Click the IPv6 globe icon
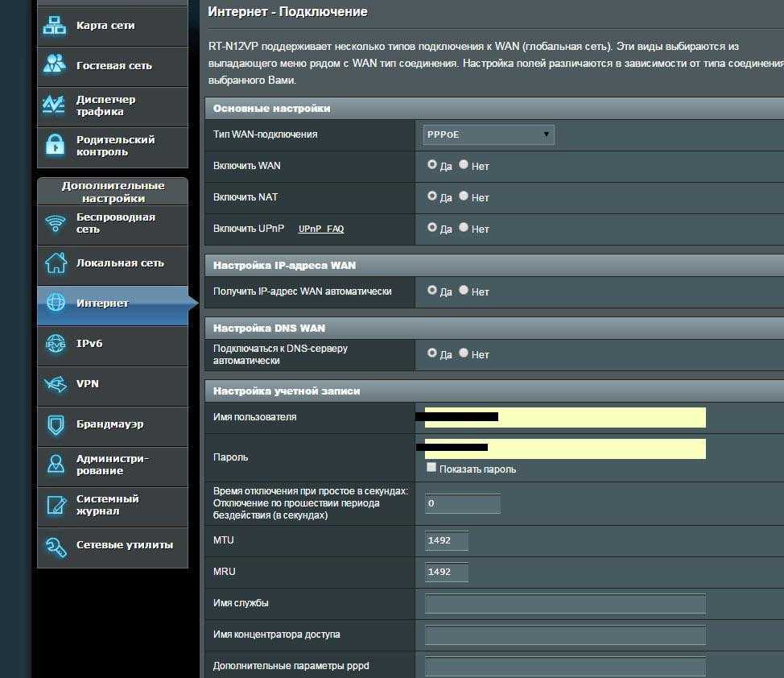 (56, 343)
